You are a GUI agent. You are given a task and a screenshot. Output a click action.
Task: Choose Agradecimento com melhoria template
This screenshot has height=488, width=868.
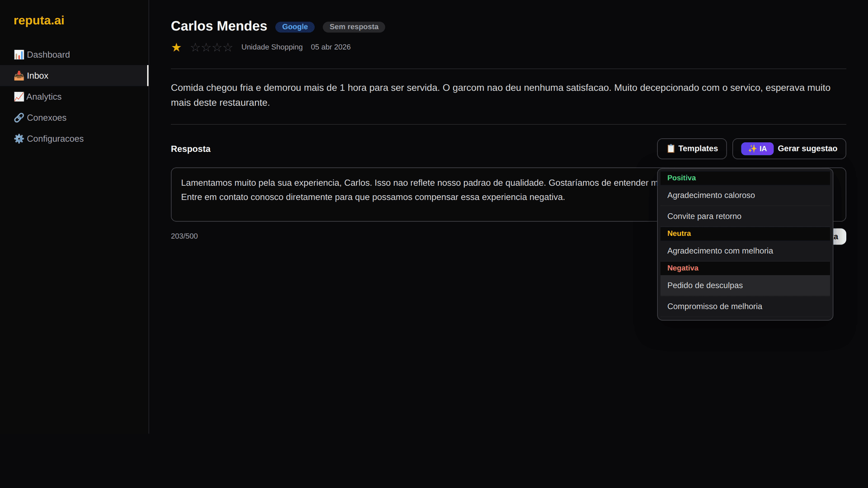coord(745,251)
